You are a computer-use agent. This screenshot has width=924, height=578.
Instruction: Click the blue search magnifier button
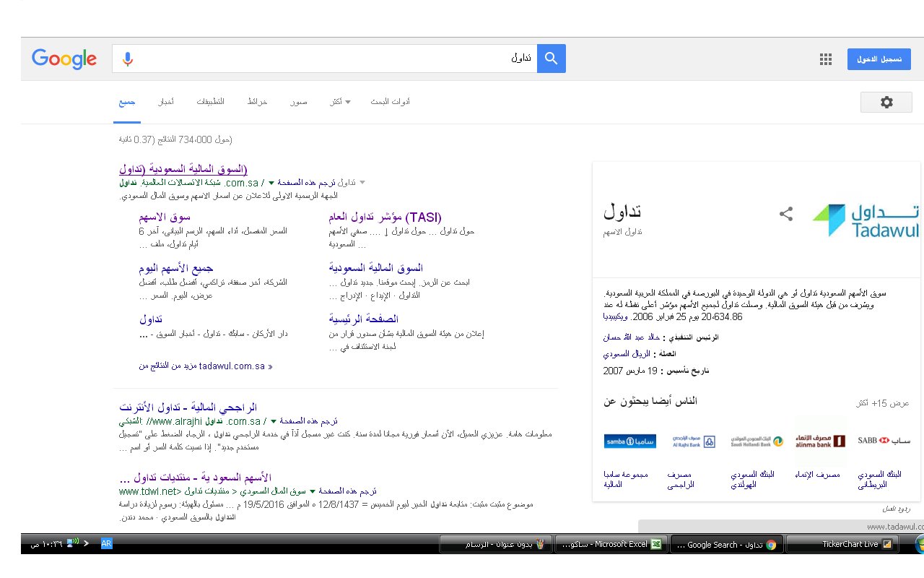click(x=552, y=59)
